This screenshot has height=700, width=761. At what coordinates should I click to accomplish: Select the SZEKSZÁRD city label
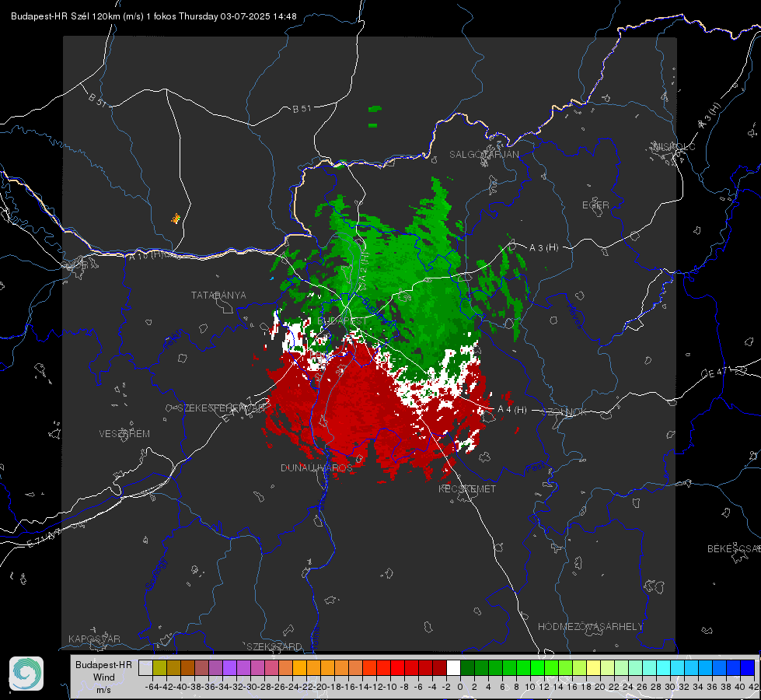click(274, 646)
